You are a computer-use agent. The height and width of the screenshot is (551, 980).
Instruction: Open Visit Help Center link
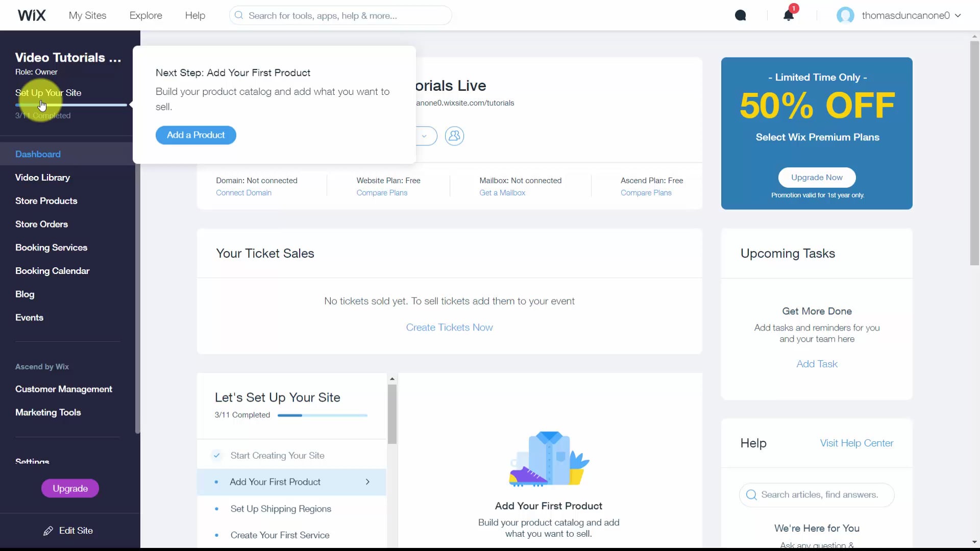tap(856, 443)
